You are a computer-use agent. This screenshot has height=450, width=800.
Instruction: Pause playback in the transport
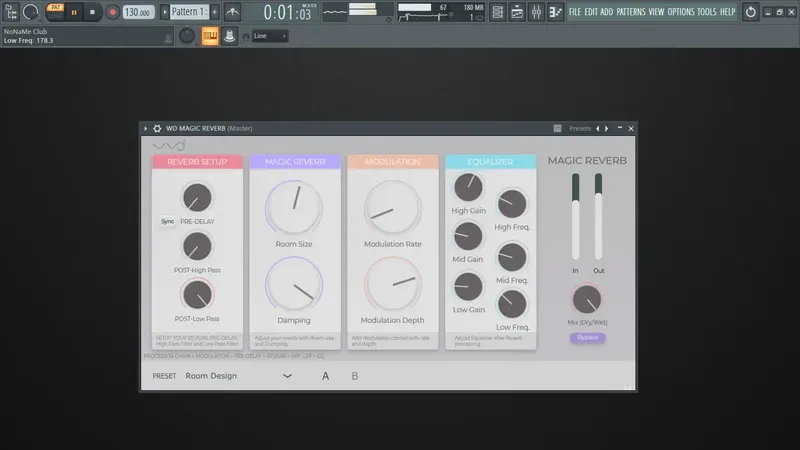point(74,12)
